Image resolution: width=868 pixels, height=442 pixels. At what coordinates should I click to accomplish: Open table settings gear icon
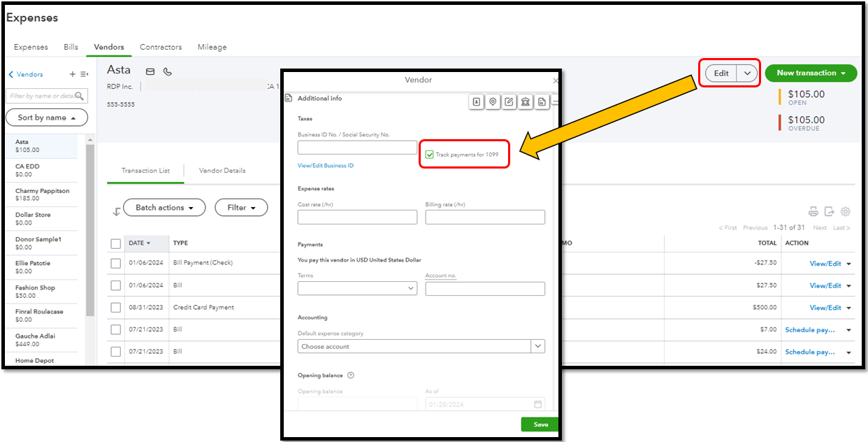(x=846, y=211)
